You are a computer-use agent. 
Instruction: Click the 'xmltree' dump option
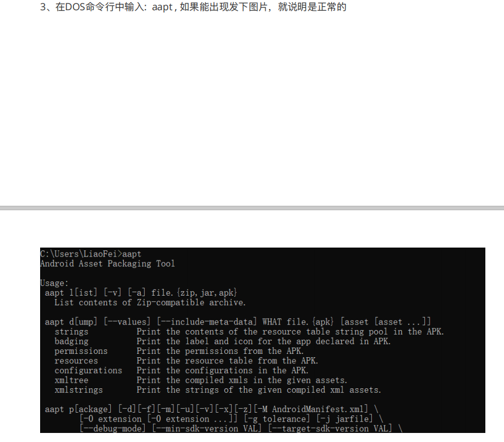[71, 380]
